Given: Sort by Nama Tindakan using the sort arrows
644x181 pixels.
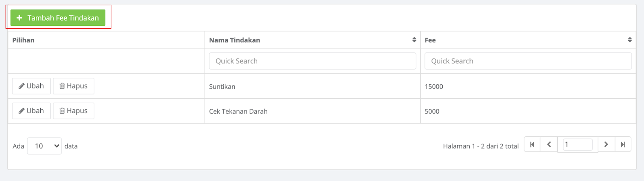Looking at the screenshot, I should click(414, 40).
